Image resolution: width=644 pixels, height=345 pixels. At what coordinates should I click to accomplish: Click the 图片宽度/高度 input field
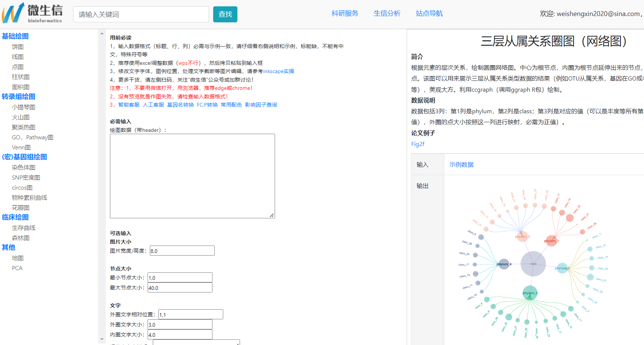(x=182, y=251)
